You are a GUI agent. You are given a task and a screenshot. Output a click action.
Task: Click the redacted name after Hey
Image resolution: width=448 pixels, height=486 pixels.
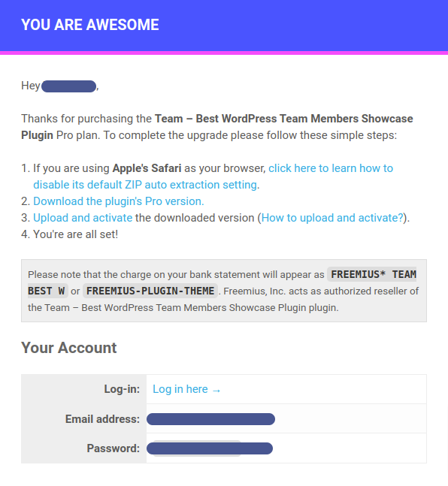pos(69,86)
